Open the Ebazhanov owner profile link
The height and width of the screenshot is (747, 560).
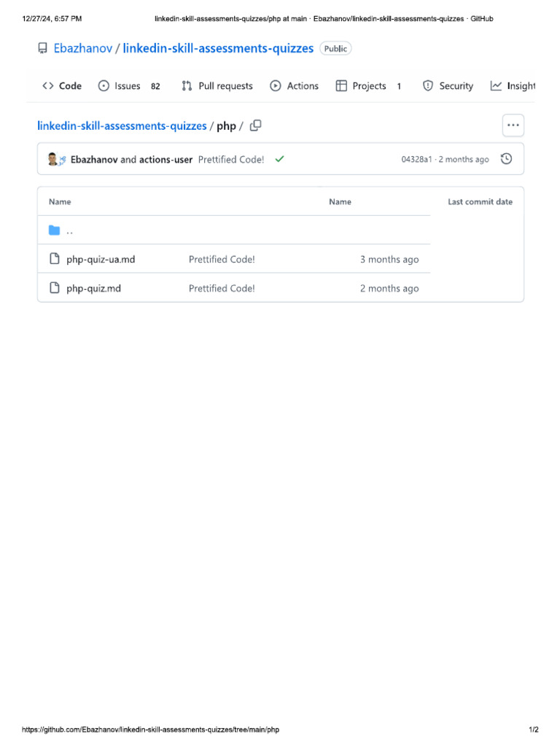pos(82,49)
